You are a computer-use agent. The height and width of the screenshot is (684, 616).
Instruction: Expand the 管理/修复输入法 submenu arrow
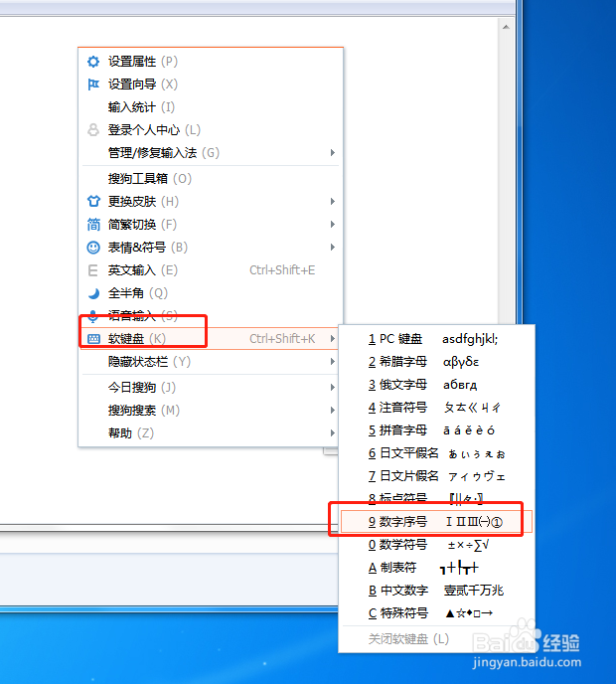332,153
